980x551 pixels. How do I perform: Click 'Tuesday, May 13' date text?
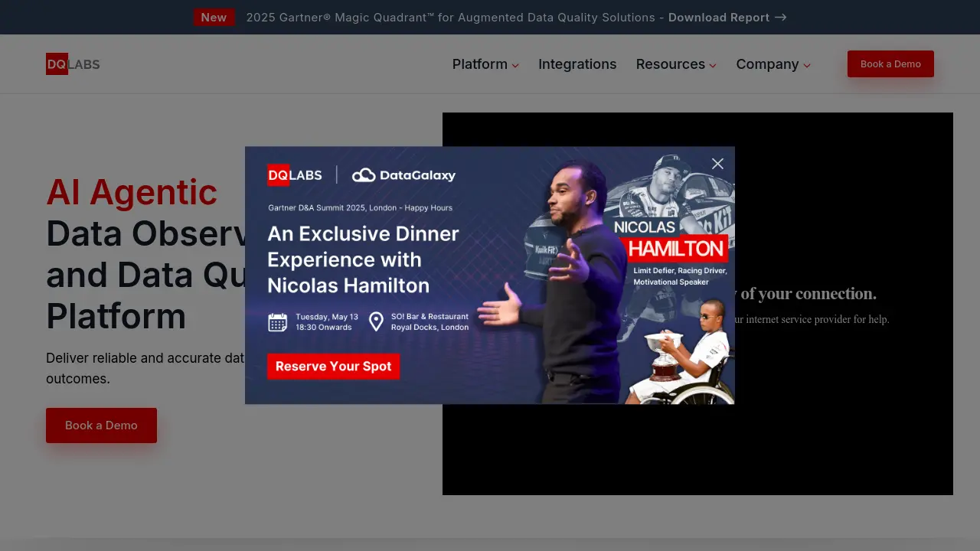point(327,317)
